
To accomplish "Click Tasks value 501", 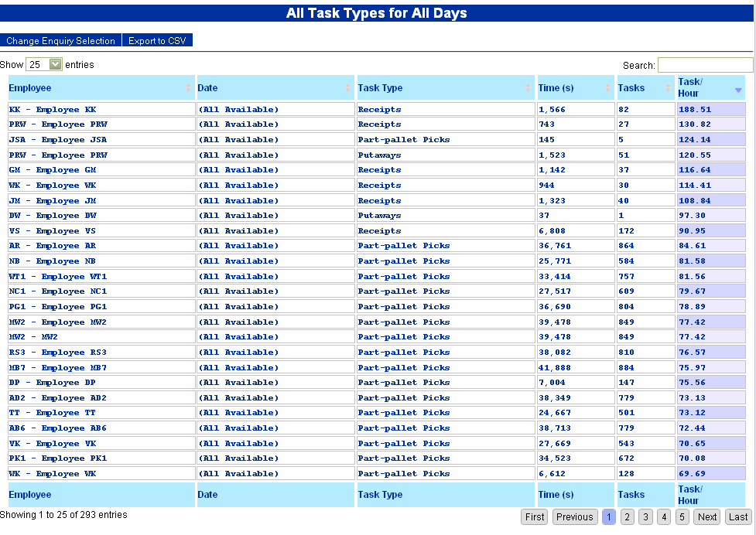I will [645, 412].
